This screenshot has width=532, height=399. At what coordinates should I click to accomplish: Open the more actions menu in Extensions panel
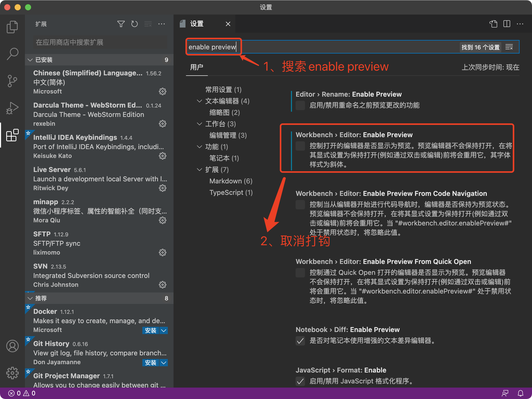(162, 24)
